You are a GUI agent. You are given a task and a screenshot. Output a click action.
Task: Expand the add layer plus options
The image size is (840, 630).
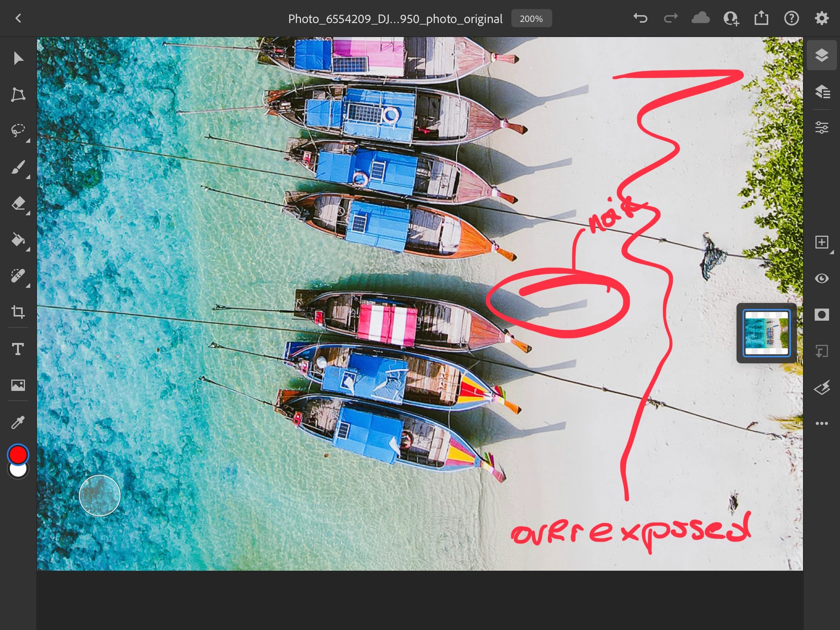tap(821, 242)
